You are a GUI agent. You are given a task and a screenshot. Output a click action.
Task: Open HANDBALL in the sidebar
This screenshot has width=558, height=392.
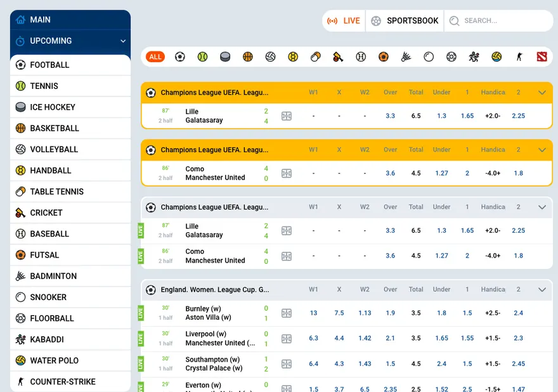[70, 171]
